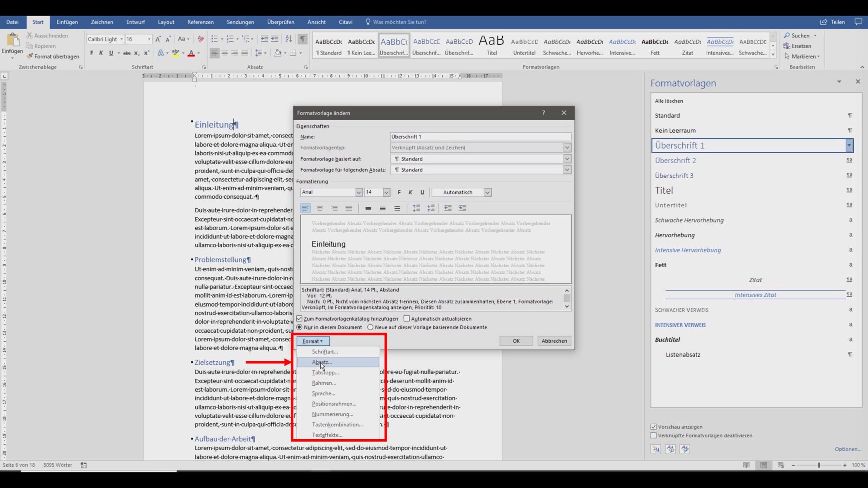The height and width of the screenshot is (488, 868).
Task: Click bold F button in the dialog
Action: pos(399,192)
